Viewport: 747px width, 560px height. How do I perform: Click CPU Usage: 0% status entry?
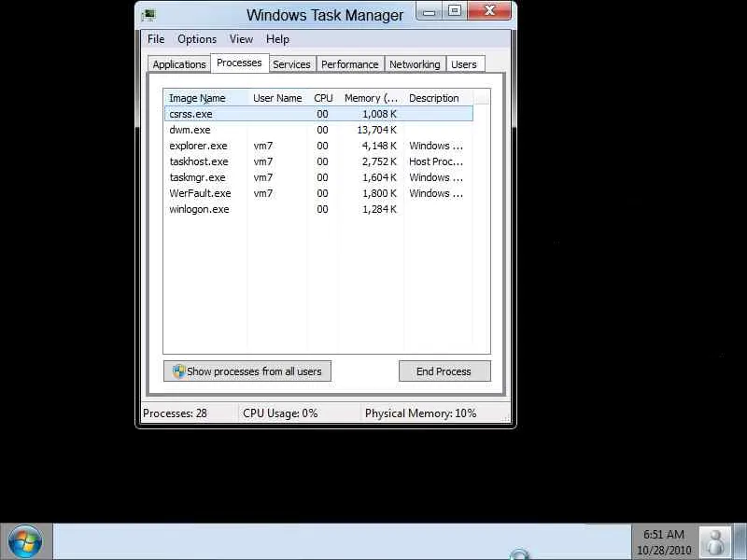(280, 413)
